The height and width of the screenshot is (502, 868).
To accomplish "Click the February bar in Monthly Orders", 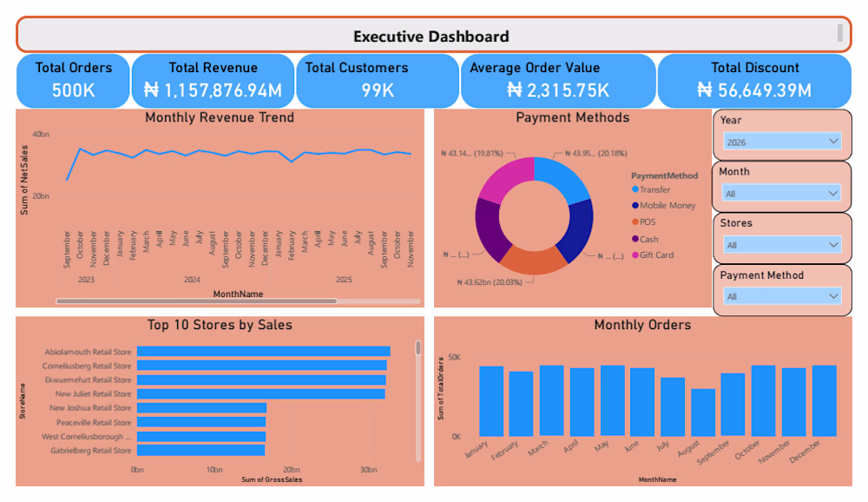I will pyautogui.click(x=521, y=404).
